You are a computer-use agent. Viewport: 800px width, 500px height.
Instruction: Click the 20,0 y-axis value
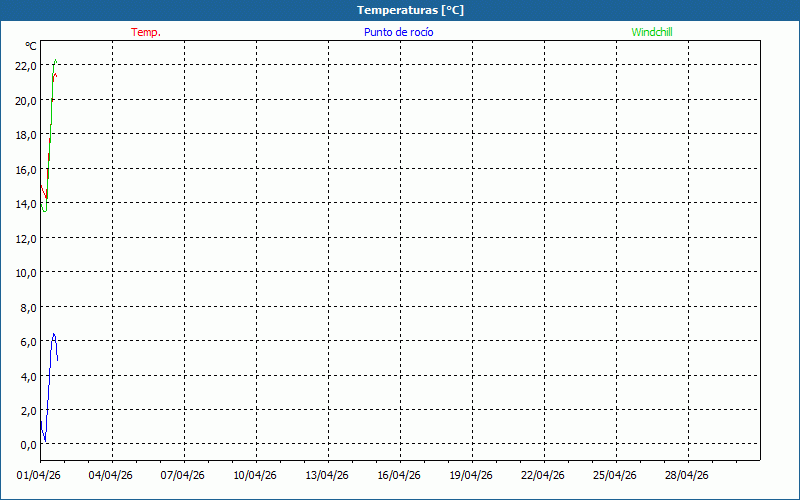pos(26,101)
